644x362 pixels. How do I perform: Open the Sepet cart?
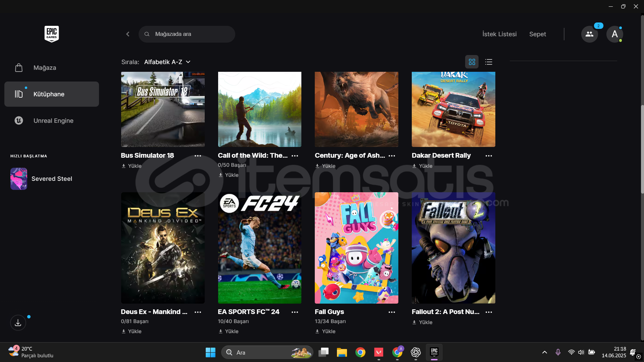[x=538, y=34]
